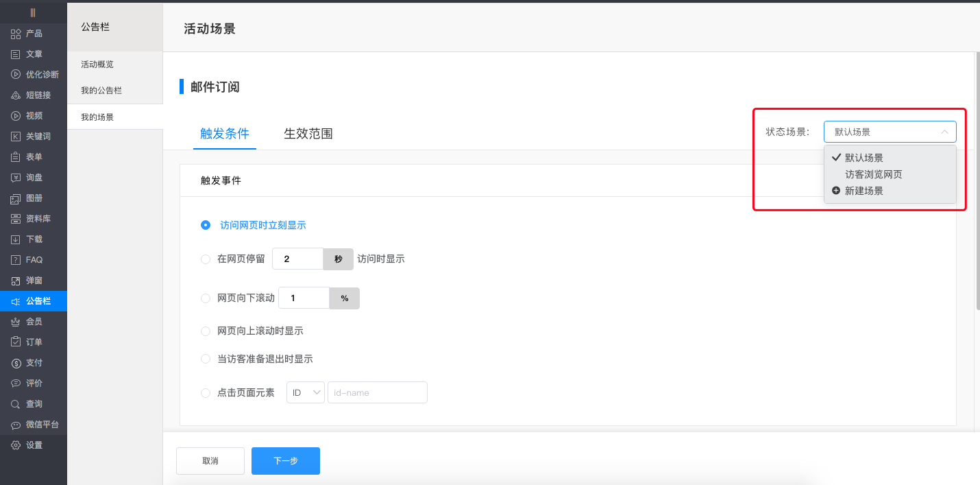Click the 下一步 button
The height and width of the screenshot is (485, 980).
(x=286, y=460)
